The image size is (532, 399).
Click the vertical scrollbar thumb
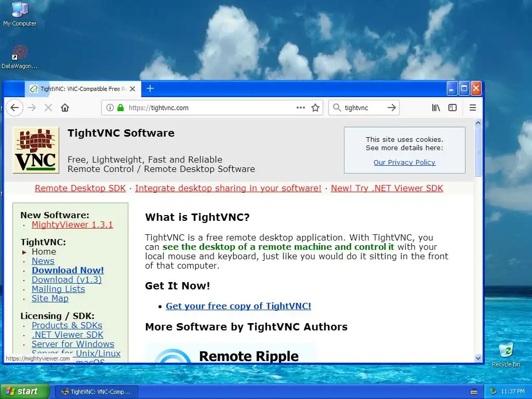(x=478, y=152)
